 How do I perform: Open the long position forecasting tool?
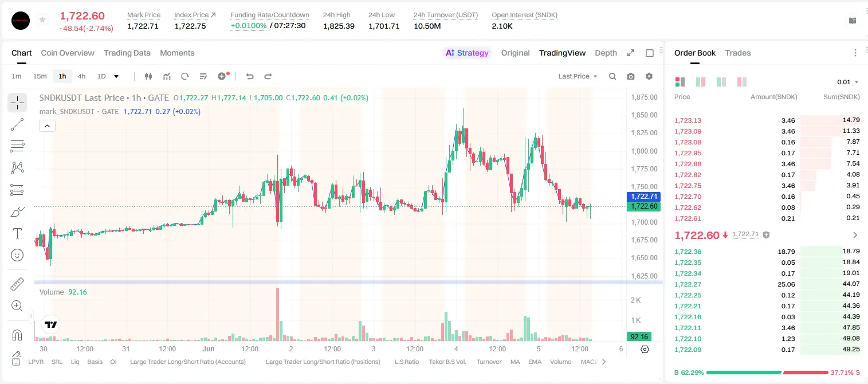17,190
